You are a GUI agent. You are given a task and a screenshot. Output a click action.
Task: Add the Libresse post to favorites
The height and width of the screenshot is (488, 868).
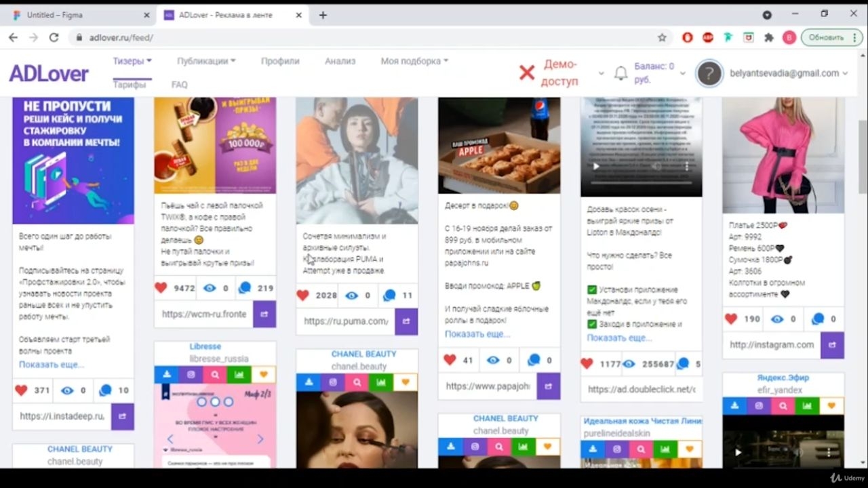pos(264,374)
